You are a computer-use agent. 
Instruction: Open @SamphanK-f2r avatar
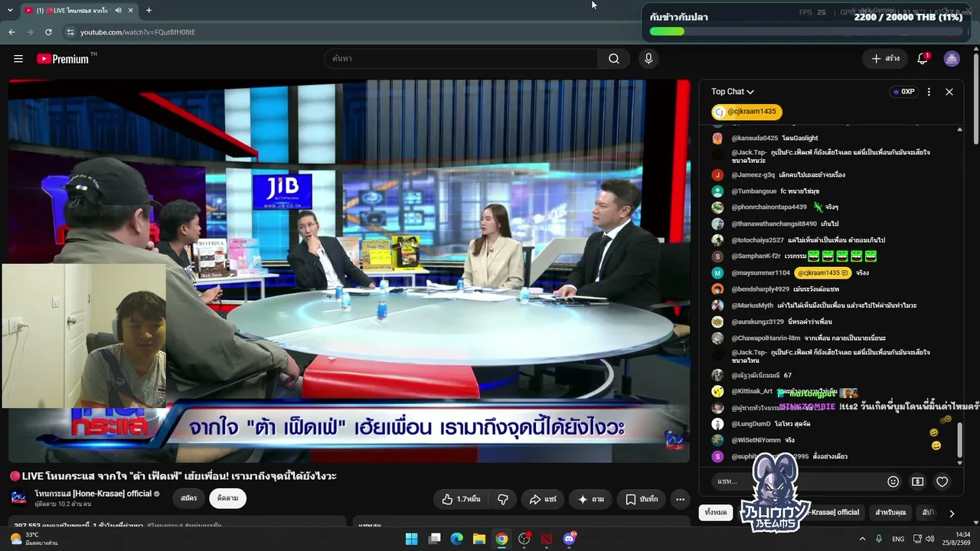click(x=717, y=256)
